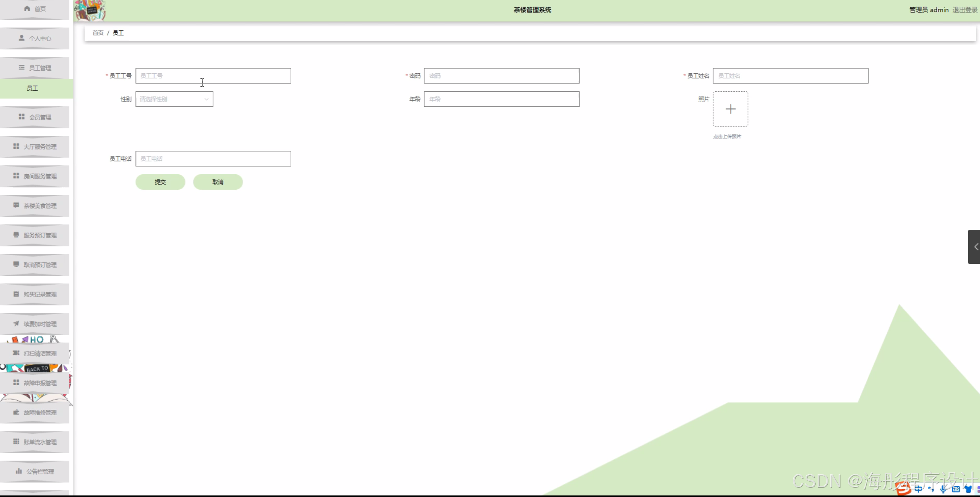Click the paper plane icon beside 续费加时管理
Image resolution: width=980 pixels, height=497 pixels.
pyautogui.click(x=16, y=323)
